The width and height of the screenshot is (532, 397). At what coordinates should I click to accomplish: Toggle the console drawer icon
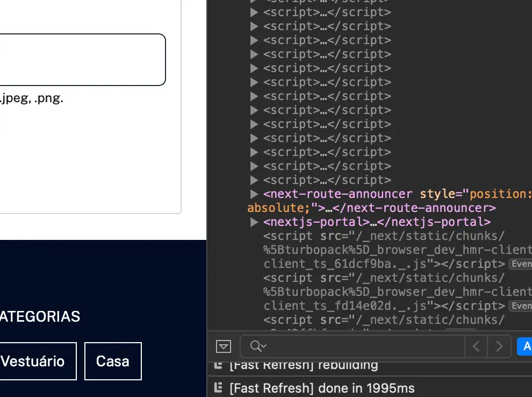click(x=223, y=346)
